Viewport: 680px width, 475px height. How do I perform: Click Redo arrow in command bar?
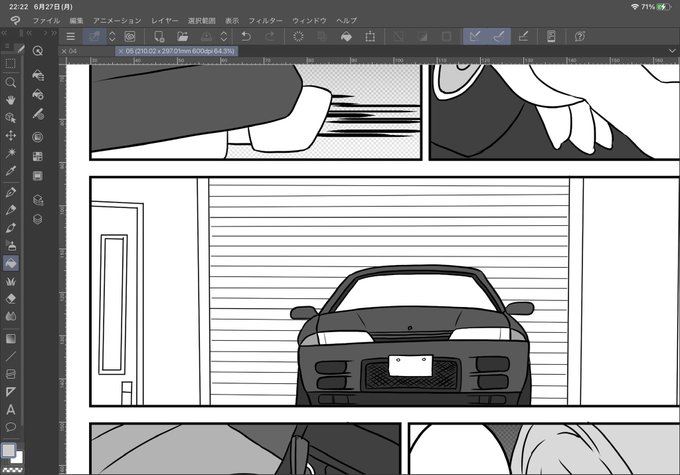[270, 36]
